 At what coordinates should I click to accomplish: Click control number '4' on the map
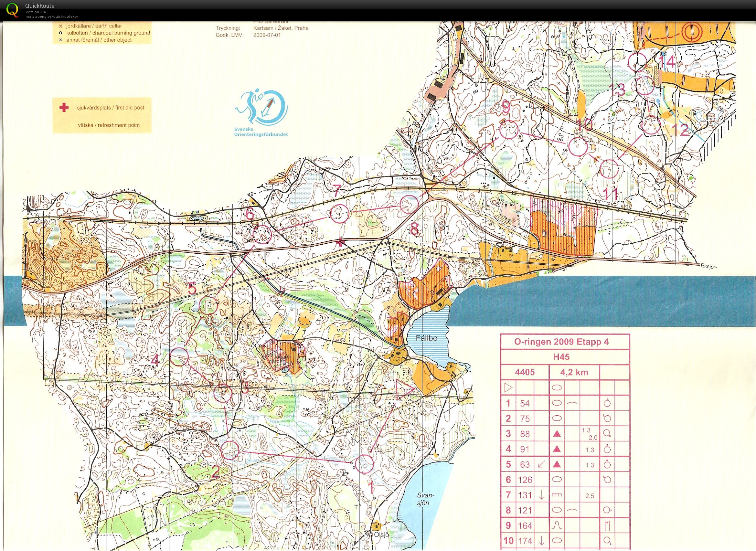(155, 360)
